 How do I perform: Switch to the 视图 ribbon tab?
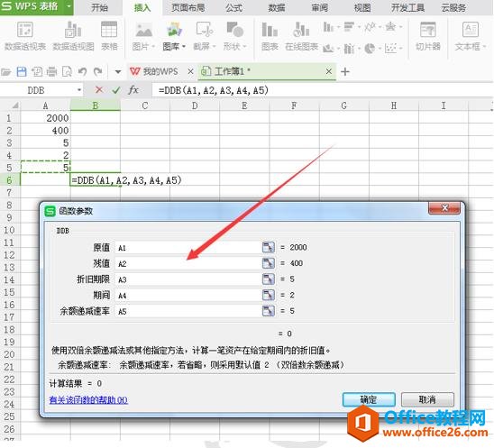pos(362,7)
